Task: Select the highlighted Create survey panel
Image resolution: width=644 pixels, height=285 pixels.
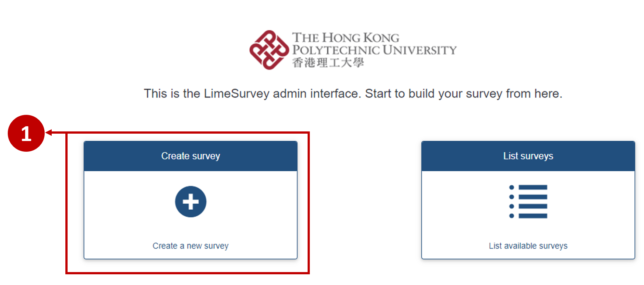Action: tap(190, 199)
